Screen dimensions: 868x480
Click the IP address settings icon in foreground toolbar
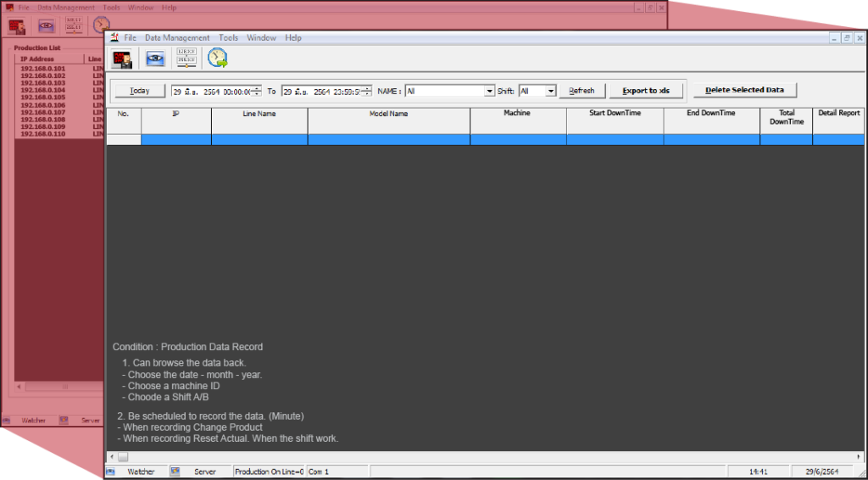coord(186,58)
